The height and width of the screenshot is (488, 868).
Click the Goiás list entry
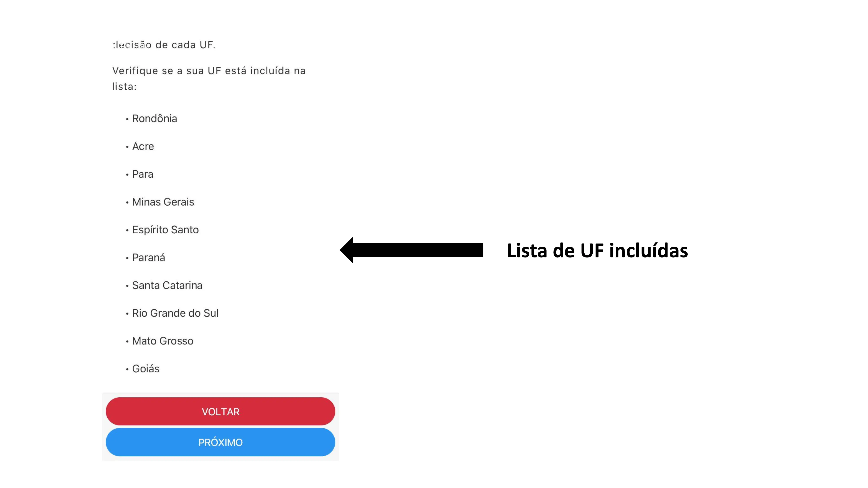click(x=146, y=369)
